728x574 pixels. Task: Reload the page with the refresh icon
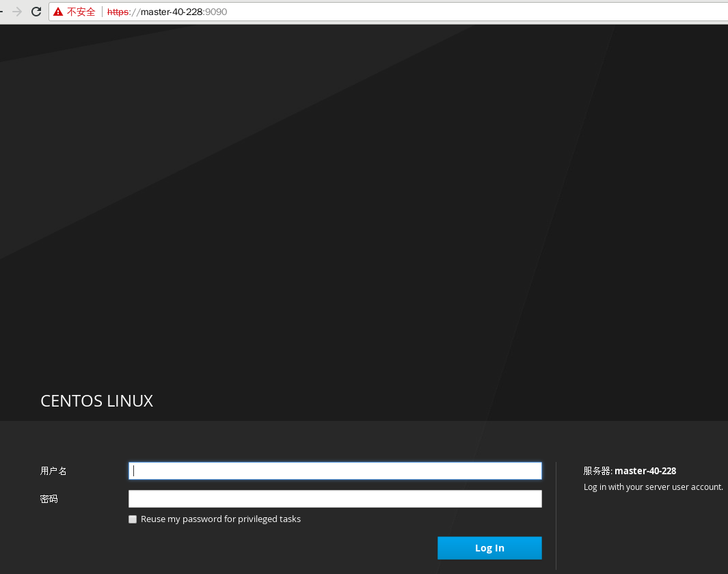coord(36,12)
